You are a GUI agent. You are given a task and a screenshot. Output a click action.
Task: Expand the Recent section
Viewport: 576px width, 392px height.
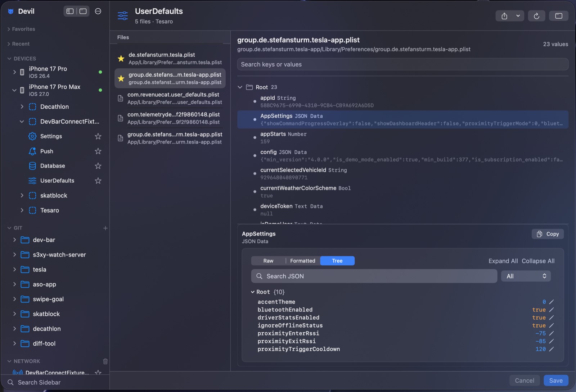(9, 44)
